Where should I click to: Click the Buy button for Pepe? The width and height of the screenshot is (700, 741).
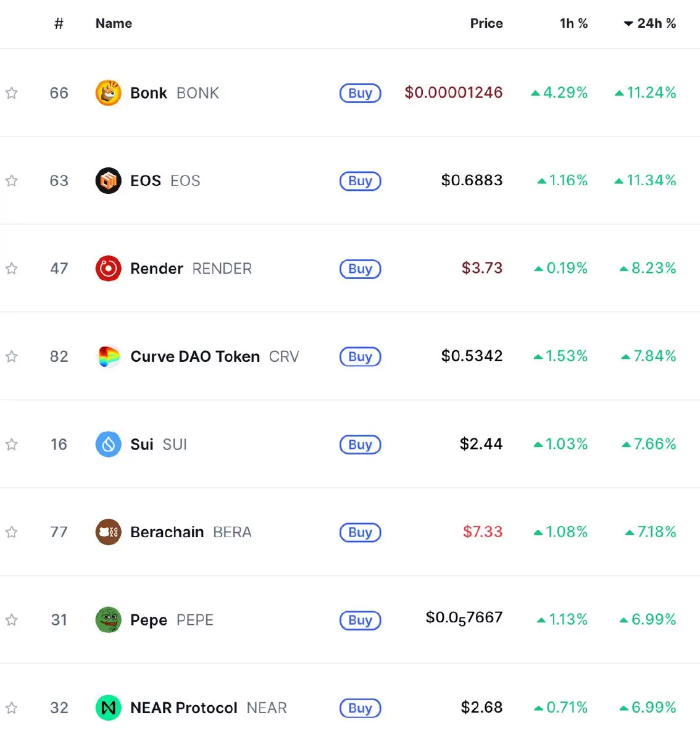(360, 620)
